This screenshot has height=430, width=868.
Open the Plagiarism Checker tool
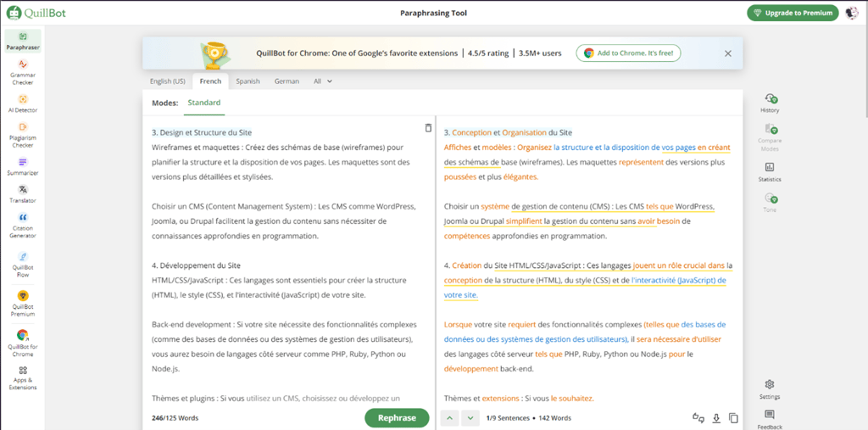click(x=23, y=135)
